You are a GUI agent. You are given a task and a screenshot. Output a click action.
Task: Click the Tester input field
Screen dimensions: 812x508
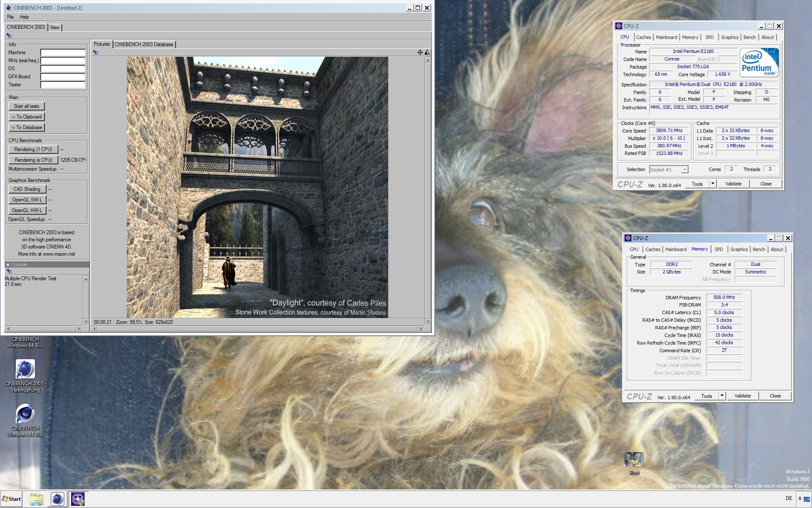tap(63, 85)
